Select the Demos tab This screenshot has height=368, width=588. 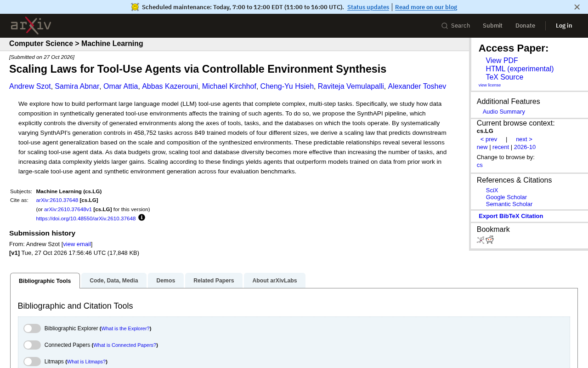[166, 281]
